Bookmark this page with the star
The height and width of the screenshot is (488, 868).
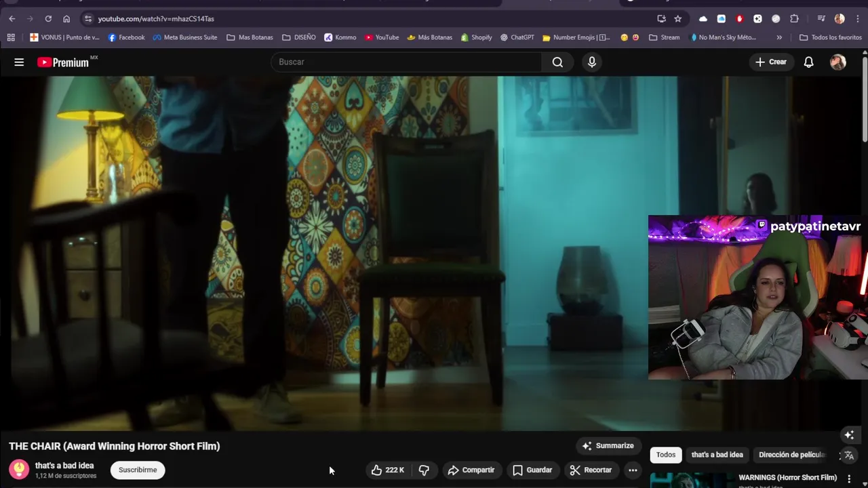677,19
